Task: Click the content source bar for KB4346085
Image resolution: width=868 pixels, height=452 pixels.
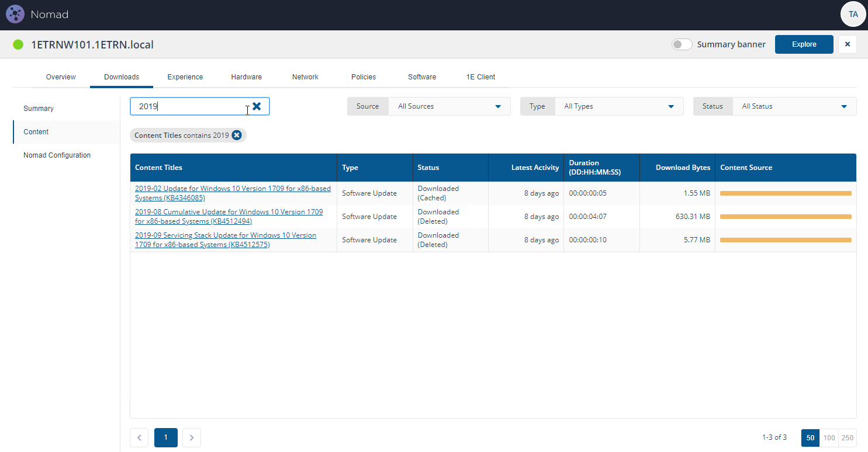Action: [x=786, y=193]
